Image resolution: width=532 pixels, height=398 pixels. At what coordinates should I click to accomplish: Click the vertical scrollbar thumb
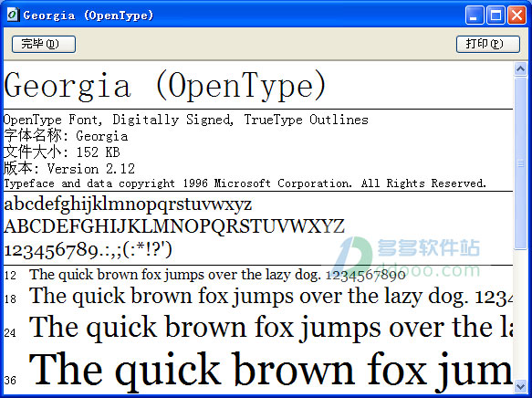[520, 163]
